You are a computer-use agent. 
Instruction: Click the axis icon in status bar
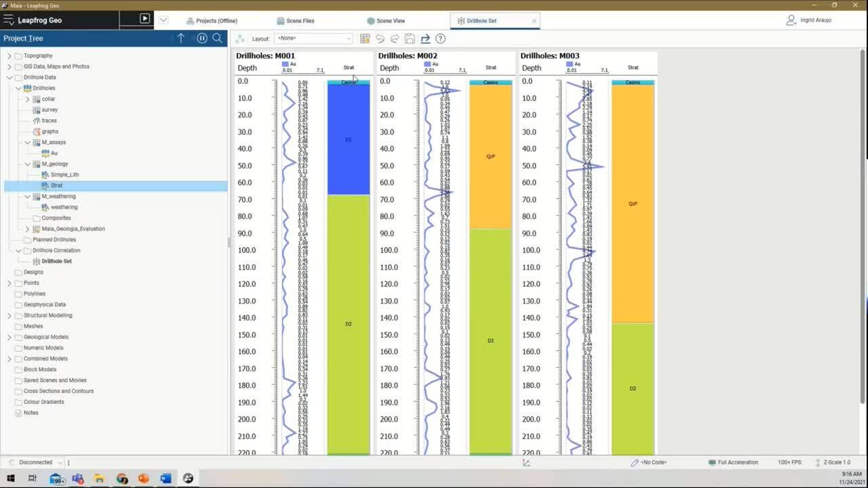click(x=526, y=462)
